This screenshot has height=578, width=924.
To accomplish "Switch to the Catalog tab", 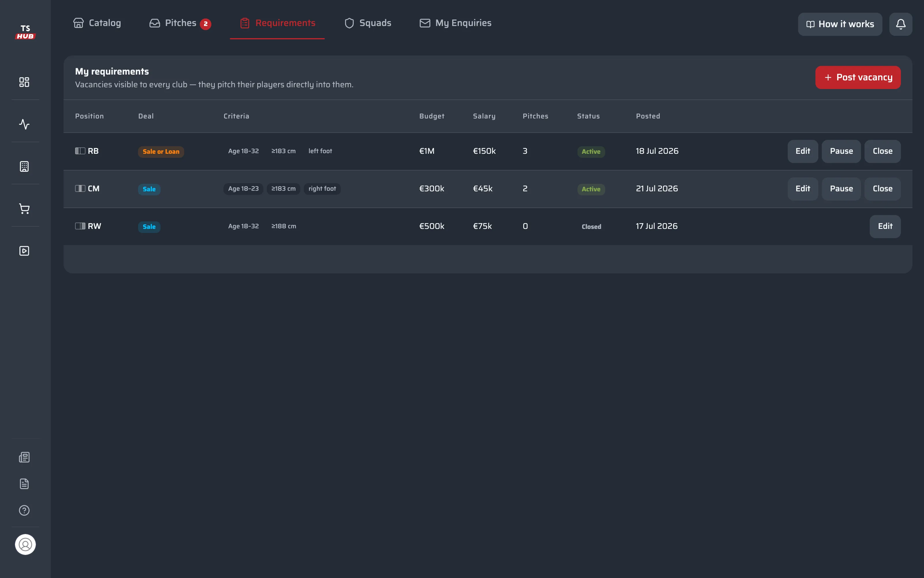I will tap(97, 23).
